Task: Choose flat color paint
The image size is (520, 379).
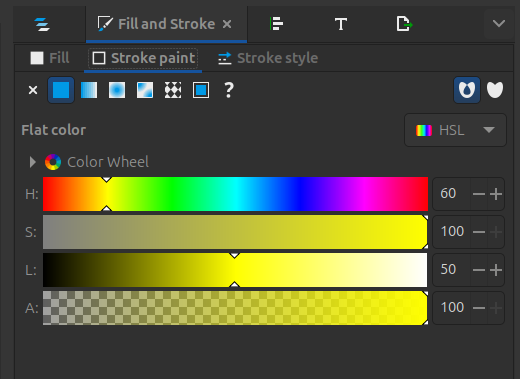Action: click(x=61, y=90)
